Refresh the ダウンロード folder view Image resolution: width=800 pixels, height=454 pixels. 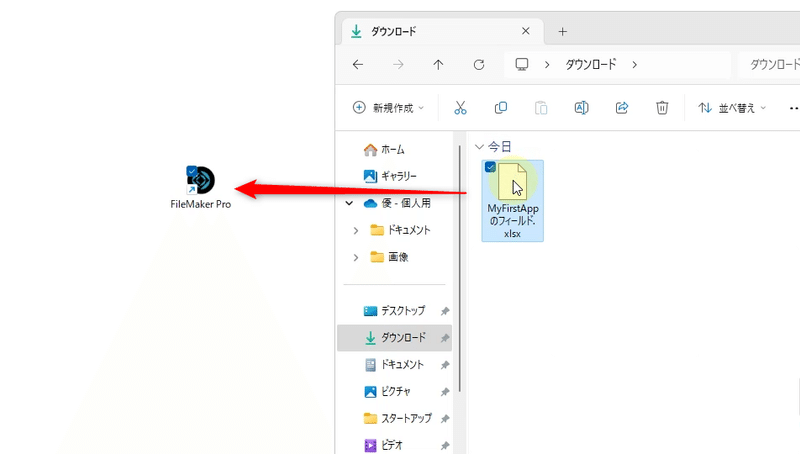(479, 65)
